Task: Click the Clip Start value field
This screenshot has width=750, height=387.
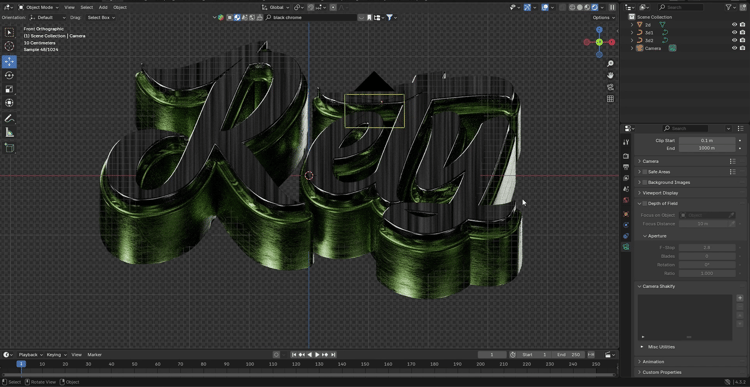Action: pos(707,141)
